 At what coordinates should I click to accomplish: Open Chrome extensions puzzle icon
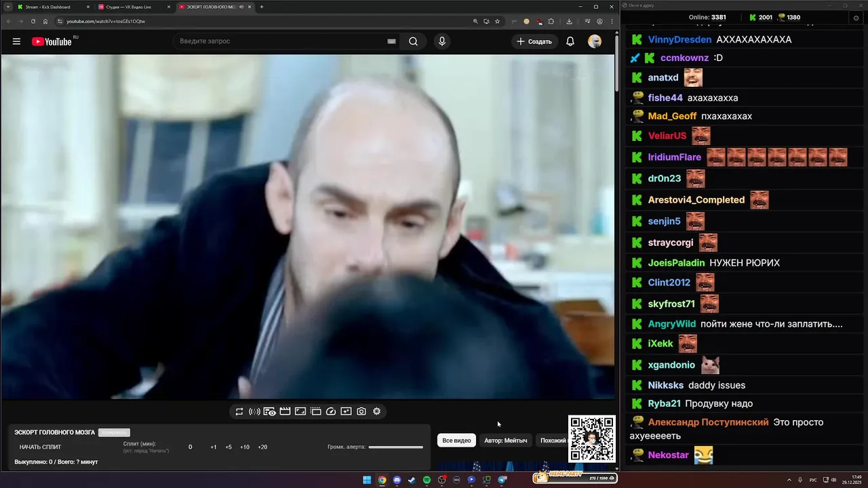click(551, 21)
